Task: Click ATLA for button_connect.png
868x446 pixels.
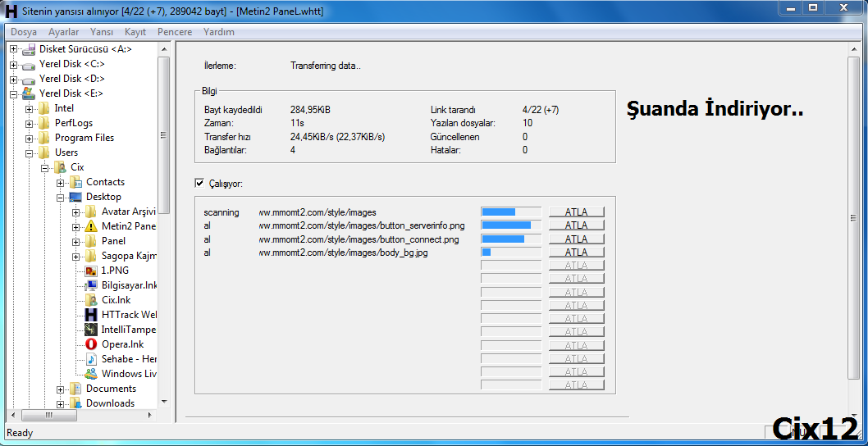Action: click(x=576, y=239)
